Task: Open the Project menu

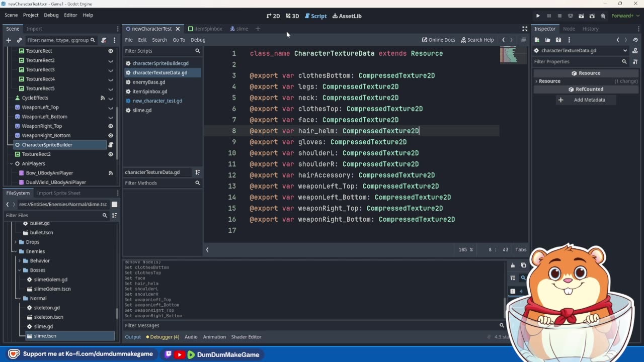Action: [31, 15]
